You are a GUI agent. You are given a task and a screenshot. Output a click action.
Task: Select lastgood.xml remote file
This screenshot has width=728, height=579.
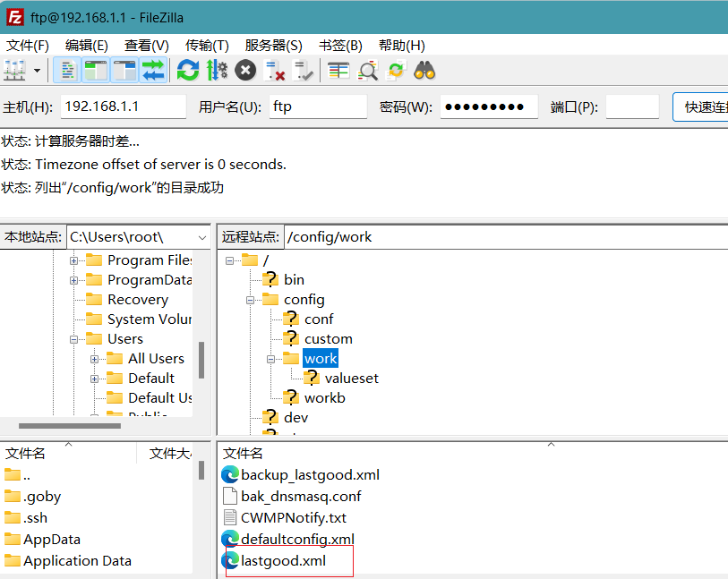283,561
